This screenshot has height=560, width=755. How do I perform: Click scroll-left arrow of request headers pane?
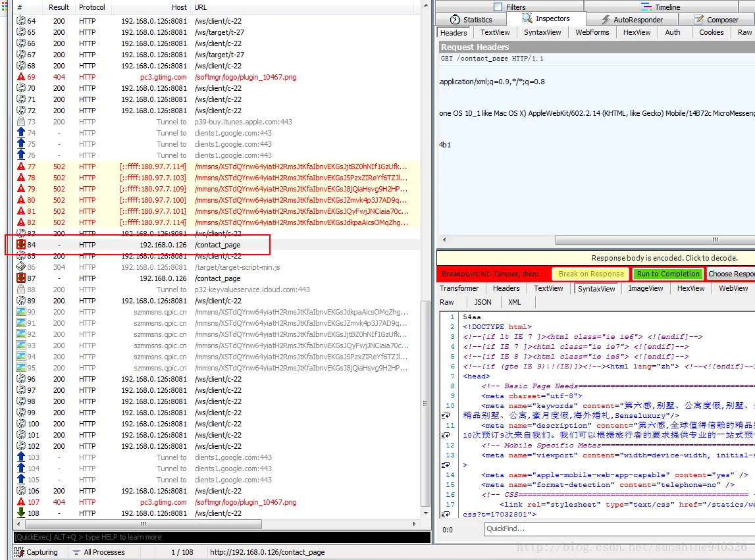444,240
